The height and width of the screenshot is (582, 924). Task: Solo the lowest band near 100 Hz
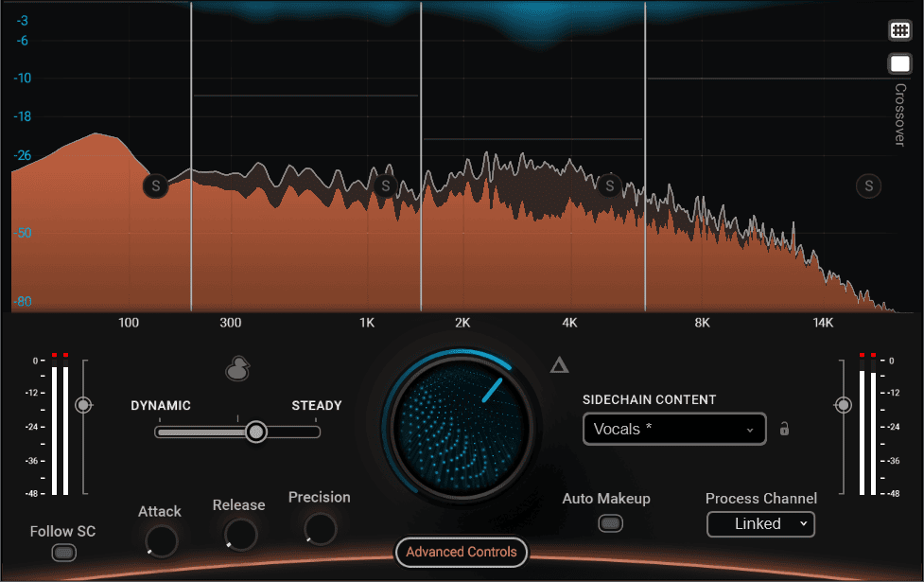click(x=155, y=185)
